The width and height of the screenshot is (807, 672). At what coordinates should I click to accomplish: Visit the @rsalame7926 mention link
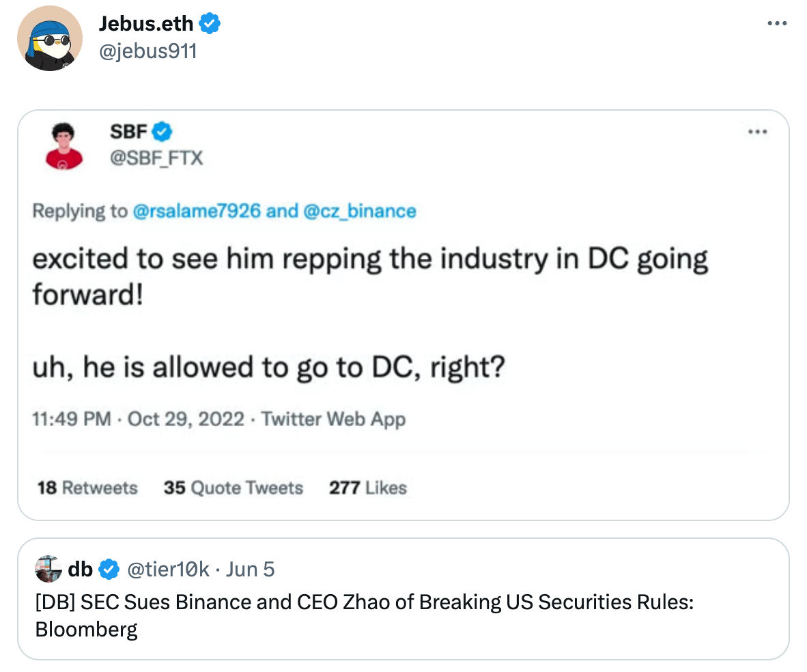[x=196, y=211]
